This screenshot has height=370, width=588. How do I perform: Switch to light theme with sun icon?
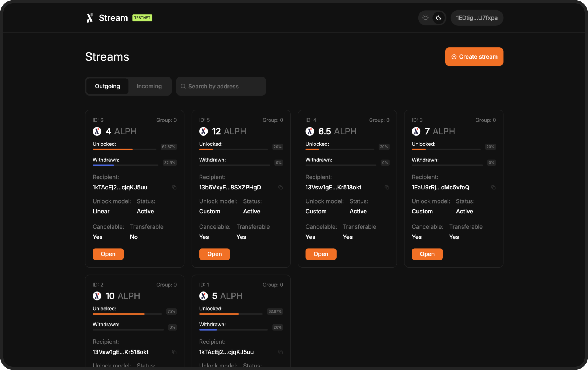[426, 18]
